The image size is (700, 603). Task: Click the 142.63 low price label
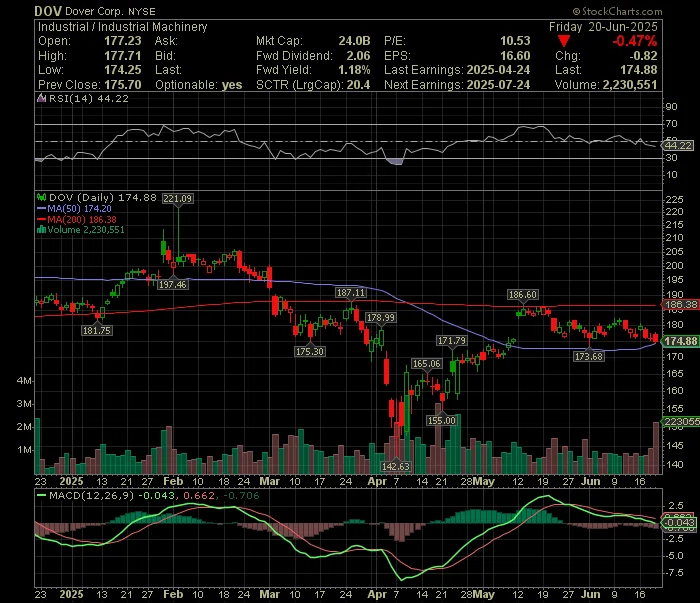(396, 466)
